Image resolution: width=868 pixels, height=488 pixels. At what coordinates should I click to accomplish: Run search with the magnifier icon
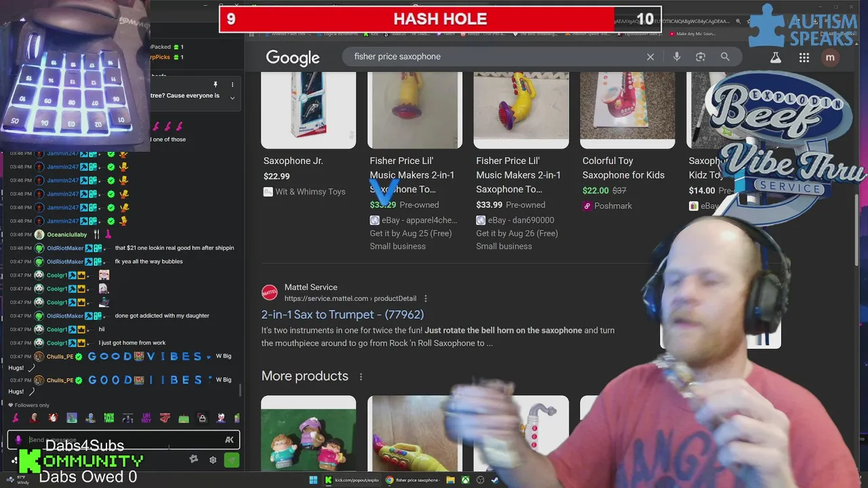(725, 57)
